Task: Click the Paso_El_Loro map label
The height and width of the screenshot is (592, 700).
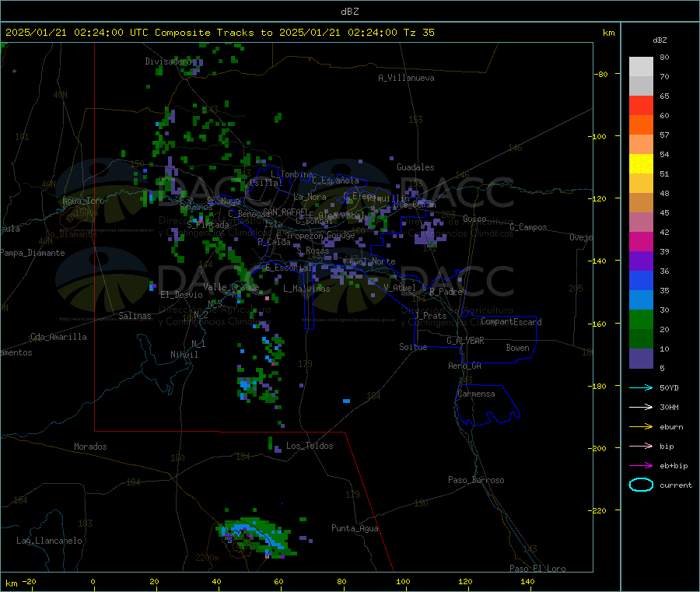Action: tap(537, 569)
